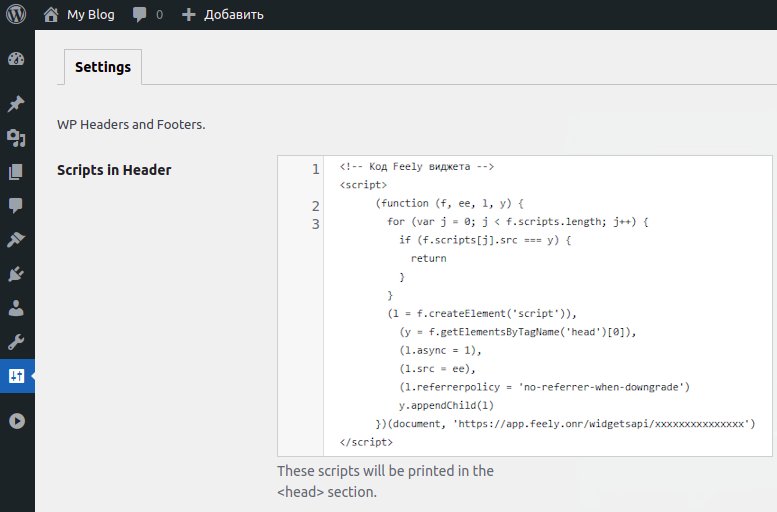Open the Добавить menu
This screenshot has width=777, height=512.
click(233, 15)
